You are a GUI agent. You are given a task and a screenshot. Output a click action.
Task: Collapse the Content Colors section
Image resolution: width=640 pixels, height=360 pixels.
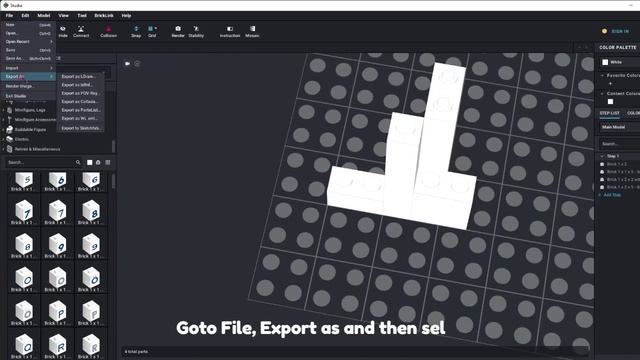pyautogui.click(x=602, y=93)
